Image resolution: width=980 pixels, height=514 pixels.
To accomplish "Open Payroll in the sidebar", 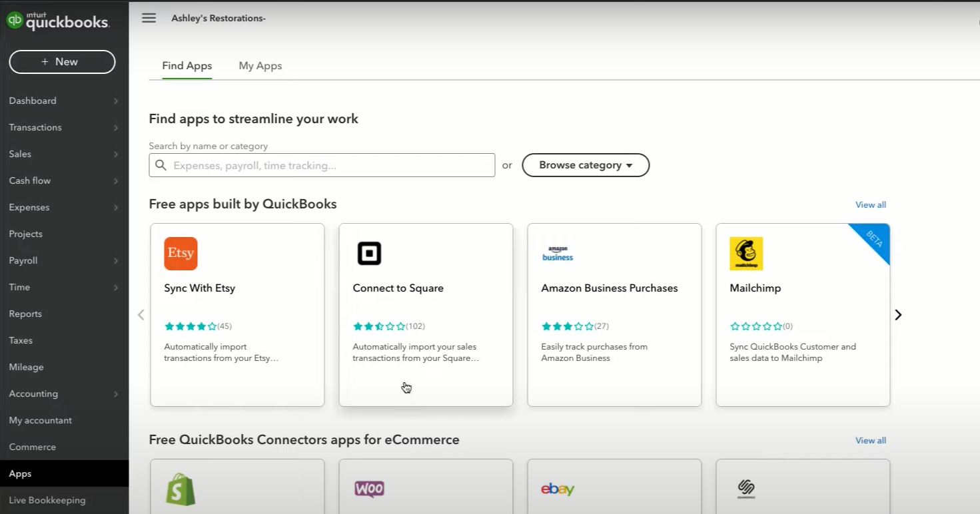I will [x=23, y=260].
